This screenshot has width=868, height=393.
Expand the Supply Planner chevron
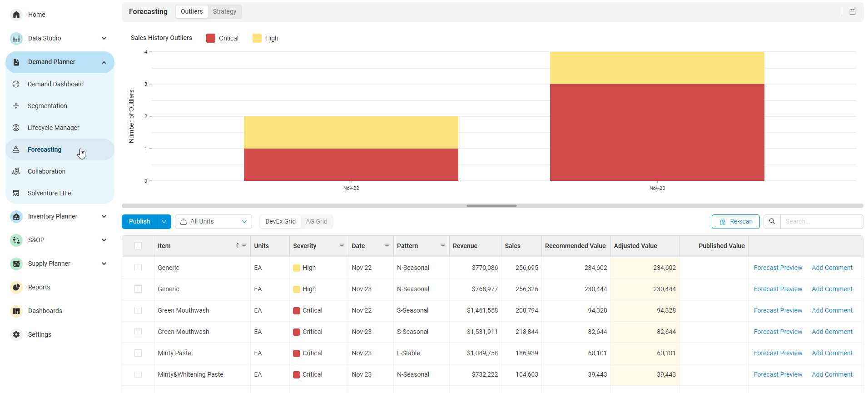tap(104, 264)
